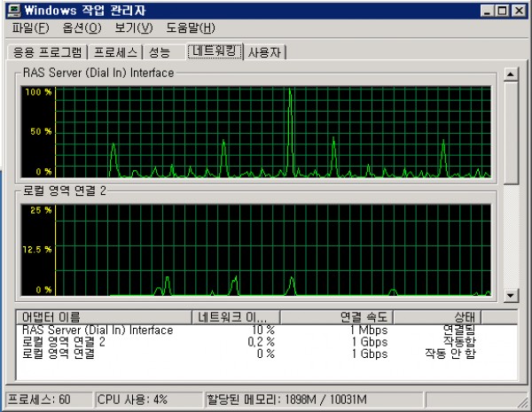Screen dimensions: 532x412
Task: Click the graph scrollbar up arrow
Action: [x=511, y=74]
